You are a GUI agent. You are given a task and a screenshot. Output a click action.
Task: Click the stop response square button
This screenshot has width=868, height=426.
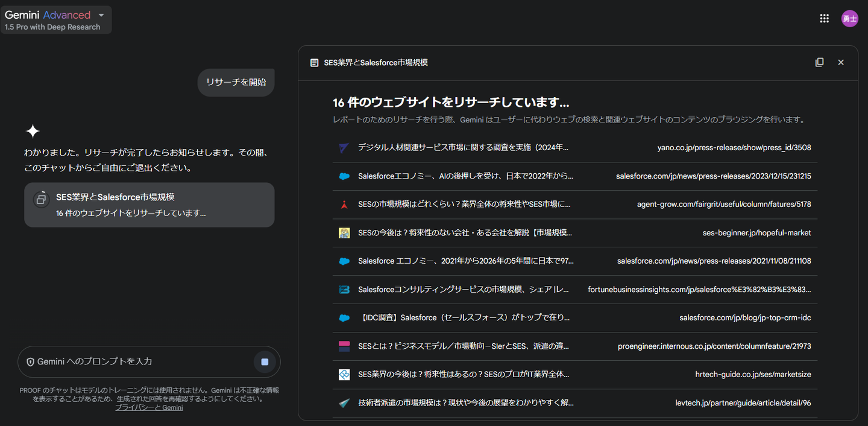click(x=265, y=362)
